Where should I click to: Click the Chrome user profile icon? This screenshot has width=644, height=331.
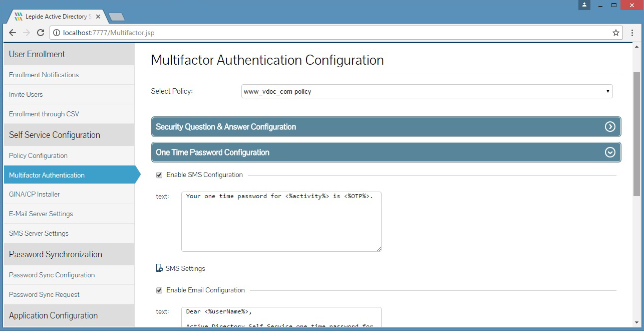pyautogui.click(x=584, y=5)
